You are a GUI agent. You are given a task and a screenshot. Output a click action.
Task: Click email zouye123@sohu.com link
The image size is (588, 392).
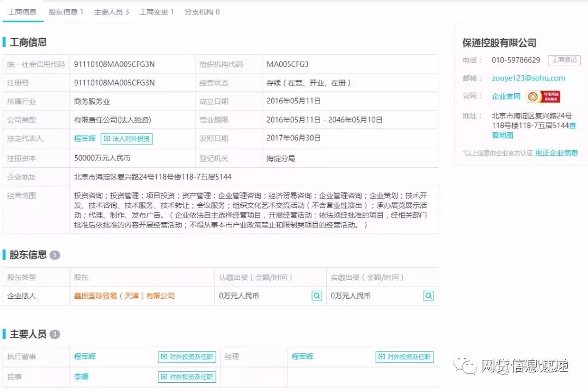pyautogui.click(x=528, y=78)
